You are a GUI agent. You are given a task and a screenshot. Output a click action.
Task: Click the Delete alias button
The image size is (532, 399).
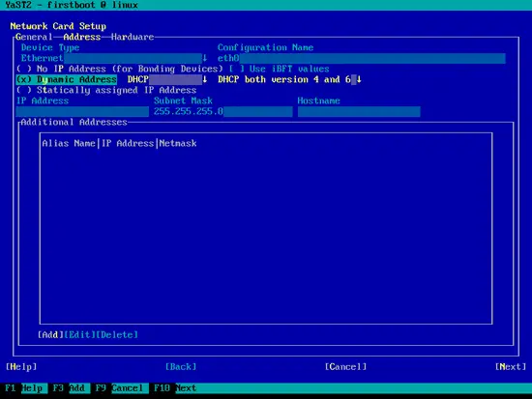[117, 335]
